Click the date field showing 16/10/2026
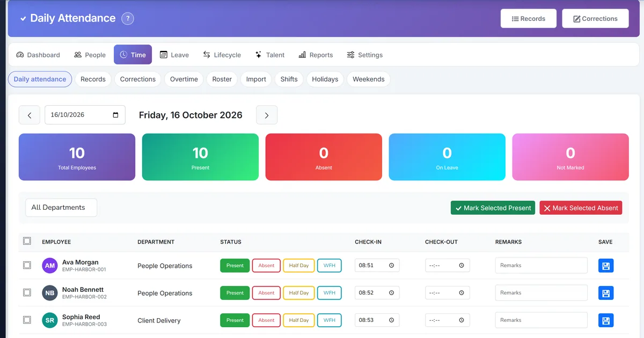This screenshot has height=338, width=644. (85, 115)
